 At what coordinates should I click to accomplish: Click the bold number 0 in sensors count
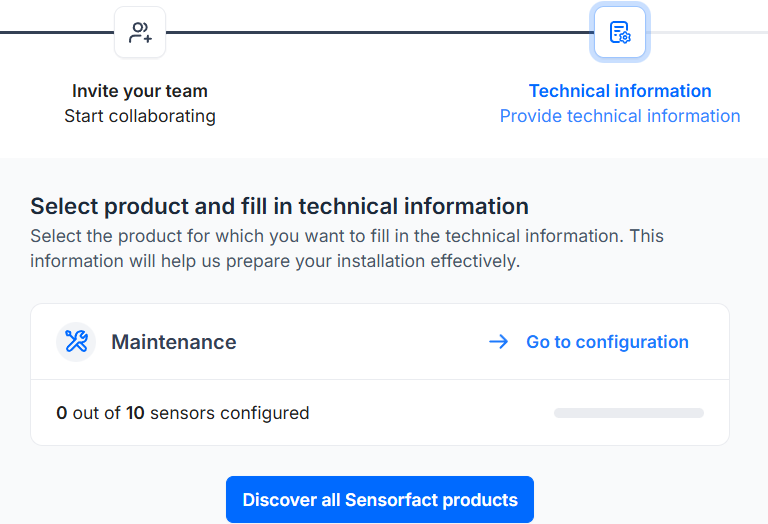(62, 413)
